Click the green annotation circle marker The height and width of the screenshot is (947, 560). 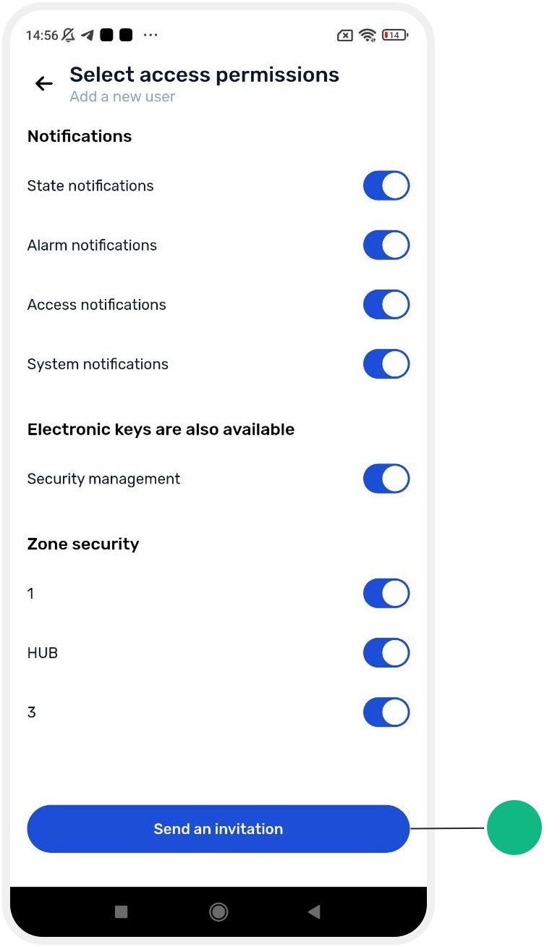pyautogui.click(x=514, y=828)
